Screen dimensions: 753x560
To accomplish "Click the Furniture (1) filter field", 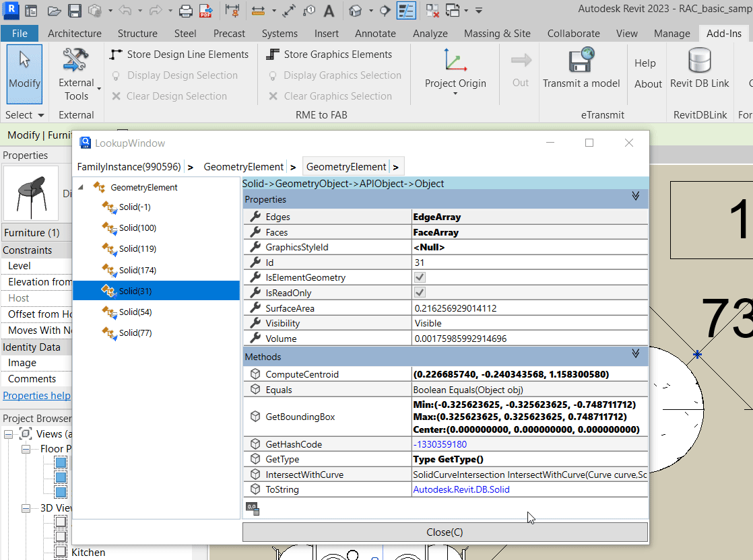I will click(36, 233).
